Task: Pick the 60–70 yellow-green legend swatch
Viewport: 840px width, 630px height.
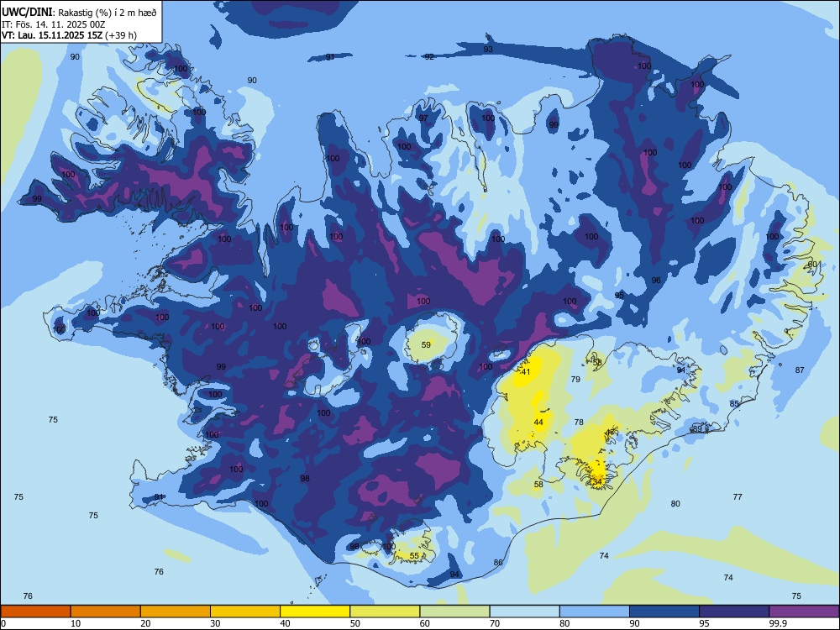Action: pyautogui.click(x=454, y=612)
